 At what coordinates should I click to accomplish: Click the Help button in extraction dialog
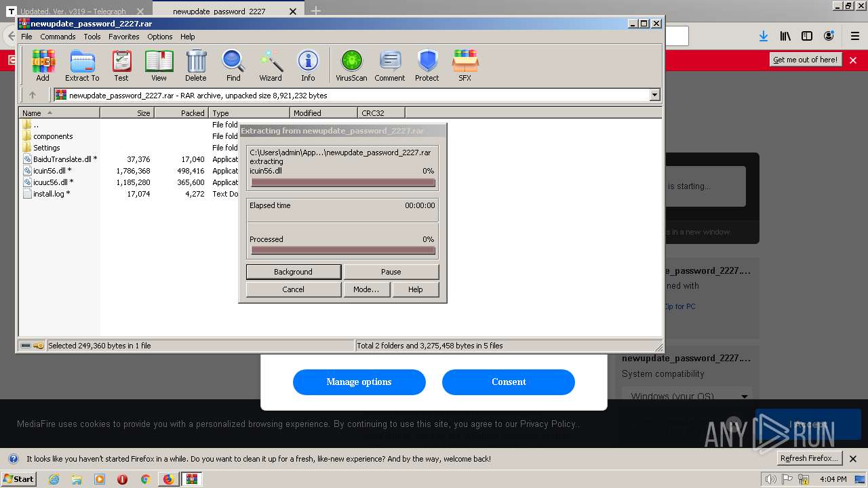point(416,289)
